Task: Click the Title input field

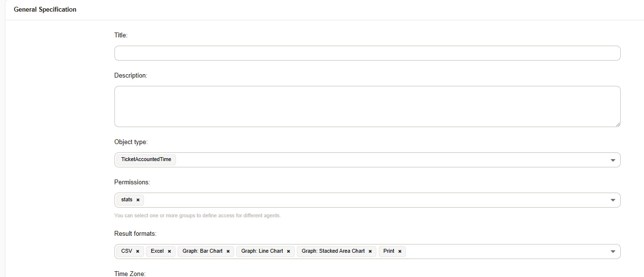Action: coord(367,53)
